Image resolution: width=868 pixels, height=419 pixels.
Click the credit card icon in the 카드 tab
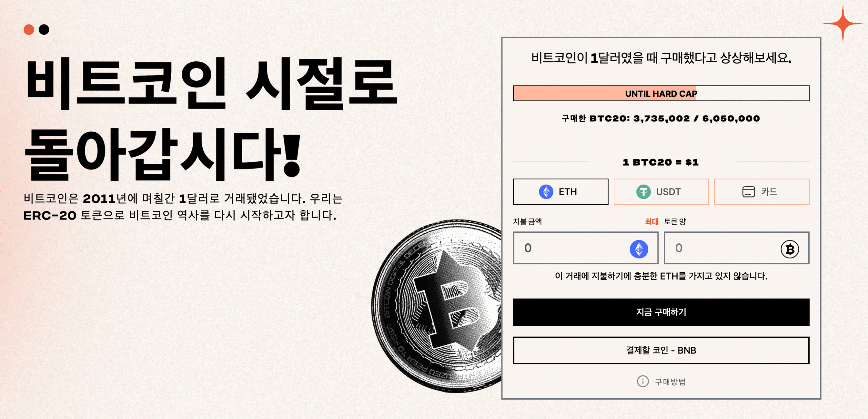coord(748,192)
